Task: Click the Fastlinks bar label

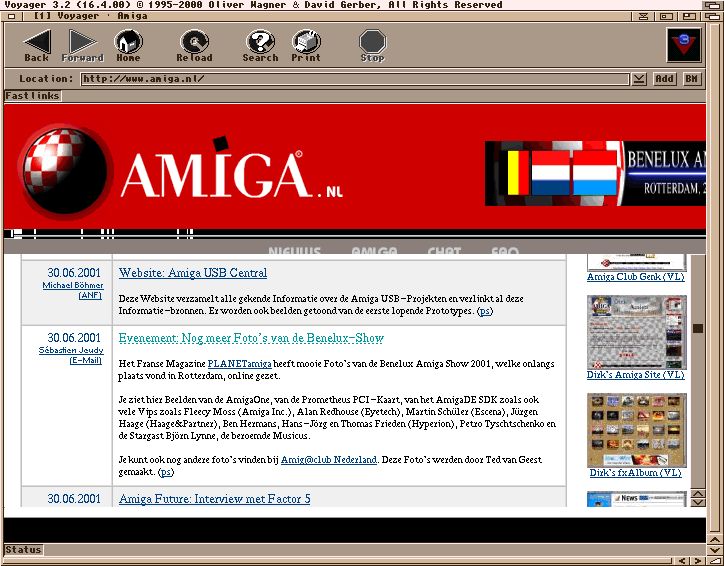Action: pyautogui.click(x=32, y=96)
